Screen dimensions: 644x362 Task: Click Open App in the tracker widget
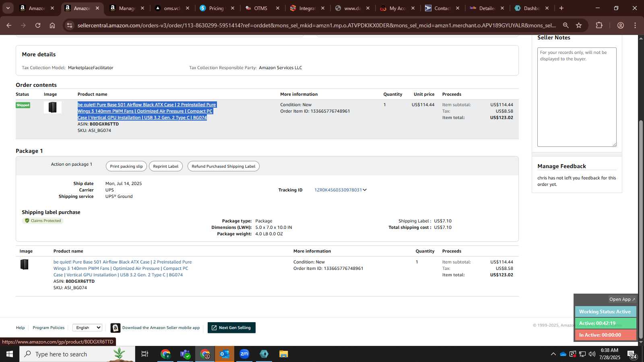[622, 299]
